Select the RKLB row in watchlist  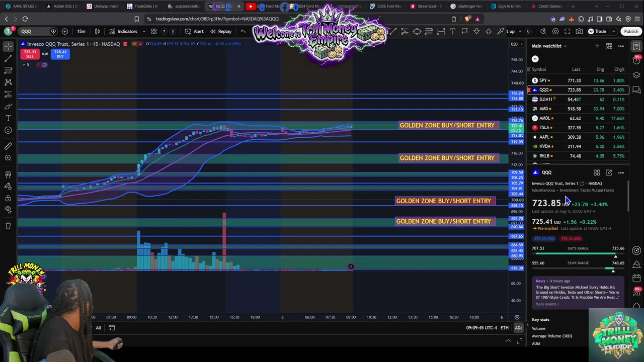click(578, 156)
